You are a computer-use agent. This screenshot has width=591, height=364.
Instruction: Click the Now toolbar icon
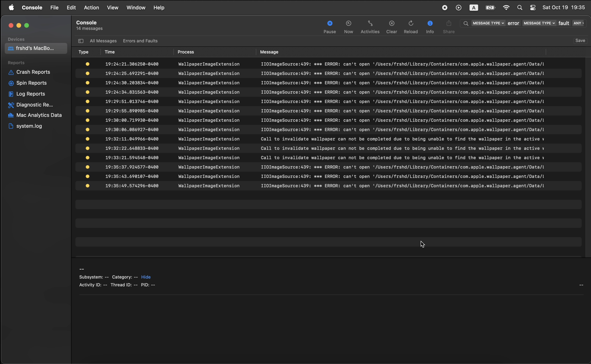point(348,23)
